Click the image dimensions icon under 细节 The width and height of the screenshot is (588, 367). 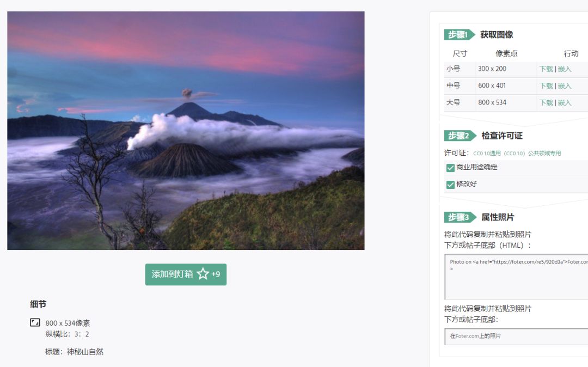coord(35,322)
